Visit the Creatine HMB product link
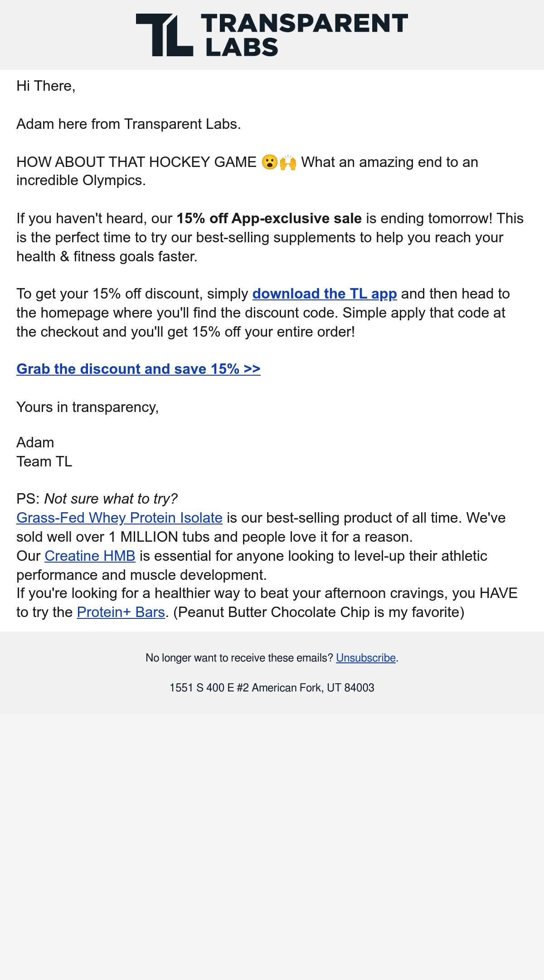Viewport: 544px width, 980px height. tap(90, 556)
